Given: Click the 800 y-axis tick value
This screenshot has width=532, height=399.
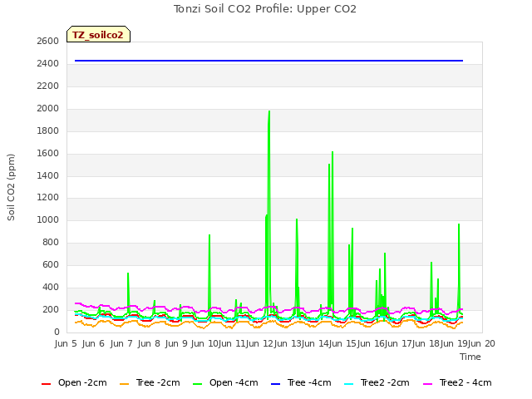Looking at the screenshot, I should pos(51,242).
